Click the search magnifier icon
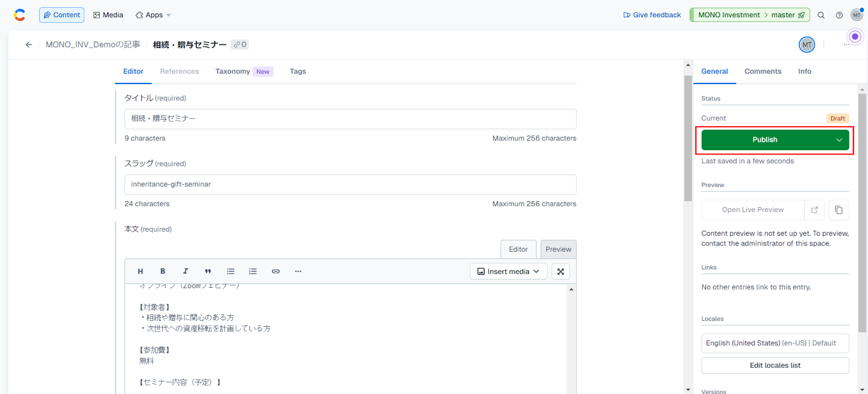Viewport: 868px width, 394px height. [821, 15]
